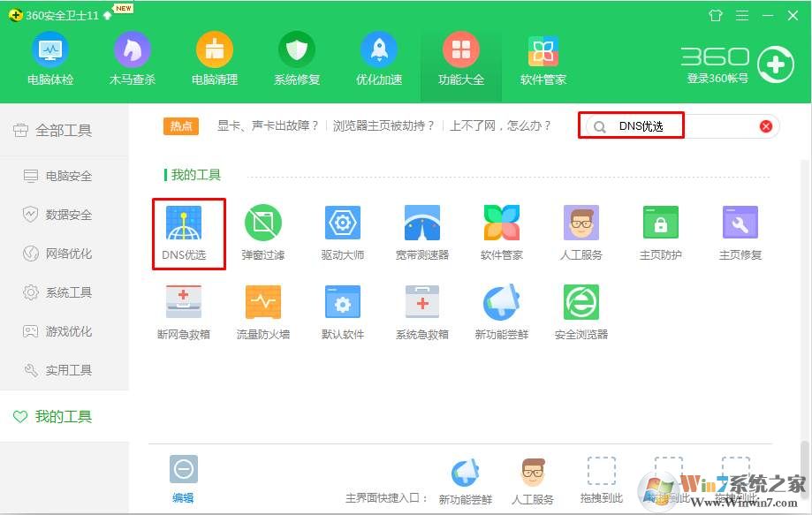Launch the 断网急救箱 tool
The image size is (812, 515).
(x=184, y=312)
